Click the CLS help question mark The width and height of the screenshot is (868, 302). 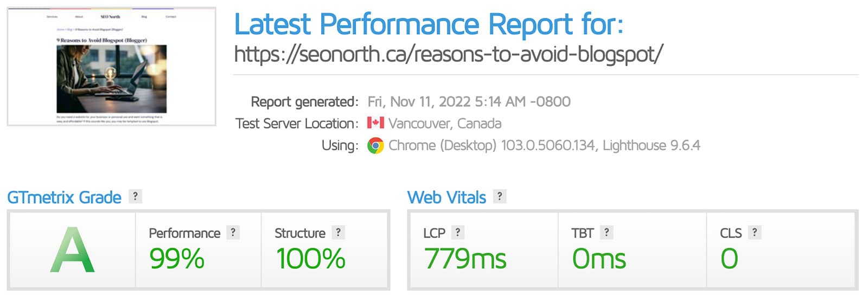755,233
